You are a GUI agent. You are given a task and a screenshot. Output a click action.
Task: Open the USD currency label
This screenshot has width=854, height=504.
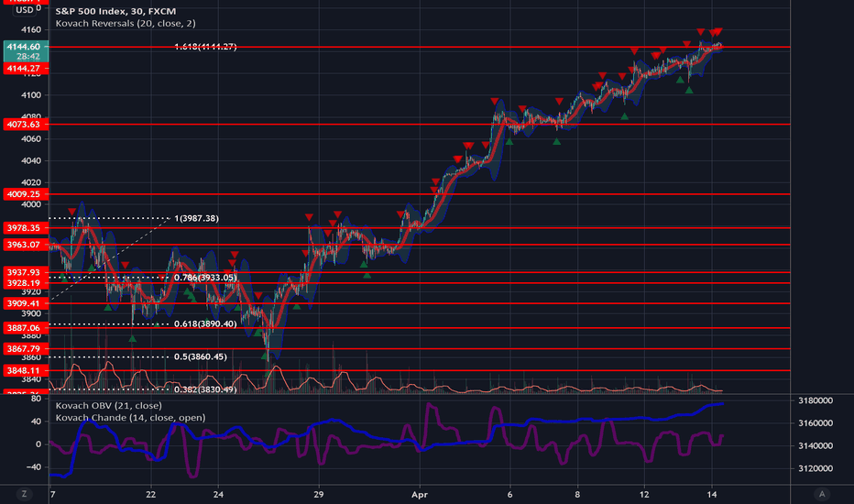tap(24, 10)
